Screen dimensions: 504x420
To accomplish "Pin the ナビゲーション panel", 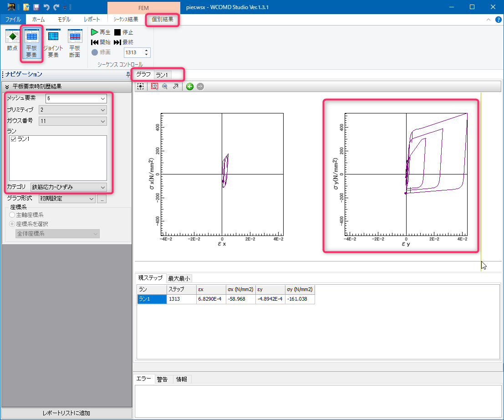I will tap(128, 75).
